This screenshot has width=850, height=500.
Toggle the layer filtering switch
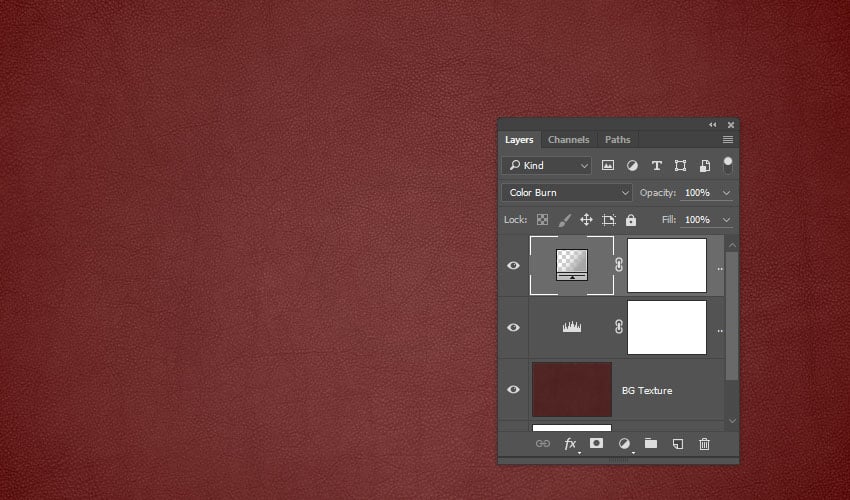click(728, 163)
